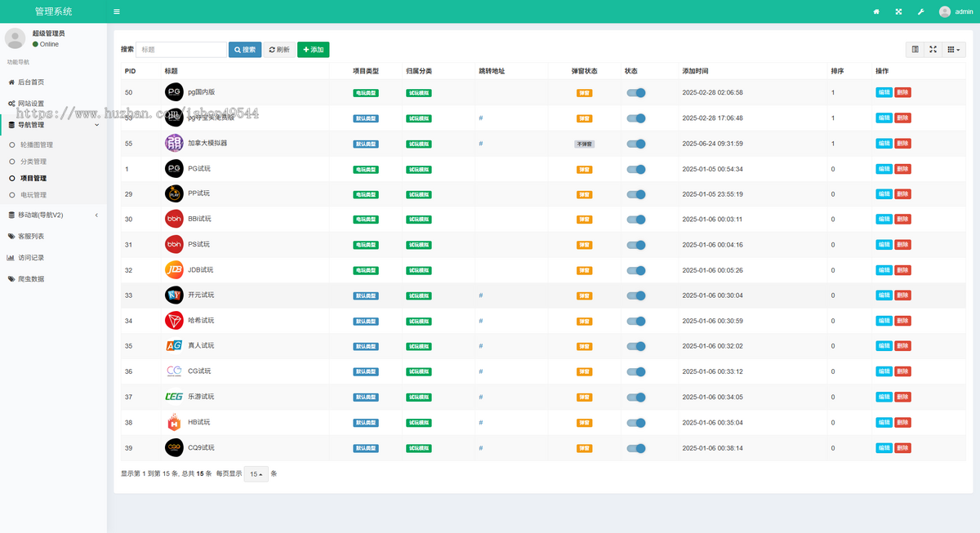Toggle status switch for JDB试玩 row
980x533 pixels.
[636, 270]
